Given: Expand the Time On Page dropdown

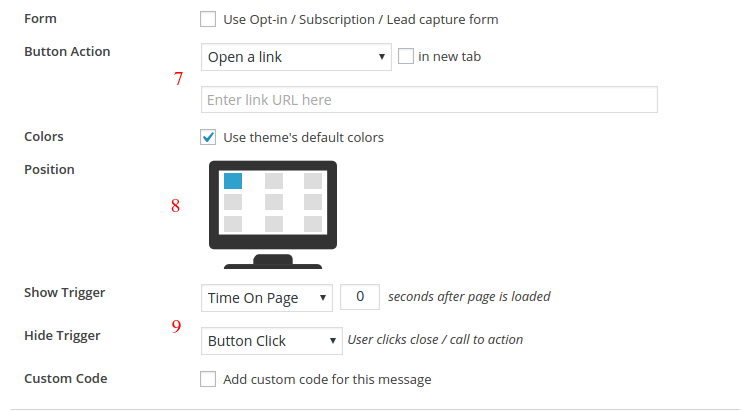Looking at the screenshot, I should tap(267, 298).
